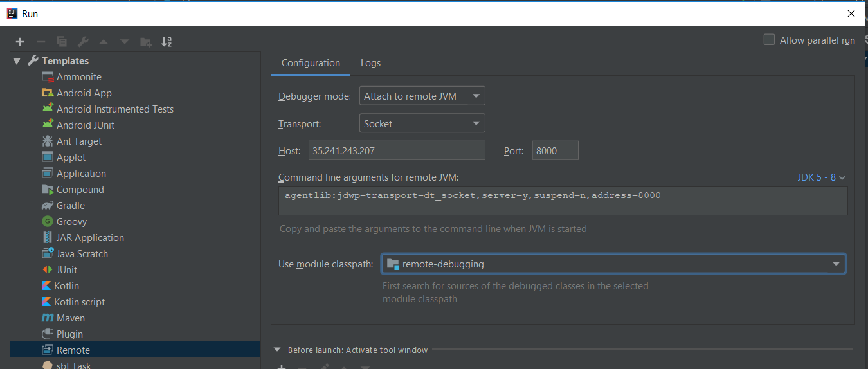Switch to the Configuration tab

(x=311, y=63)
